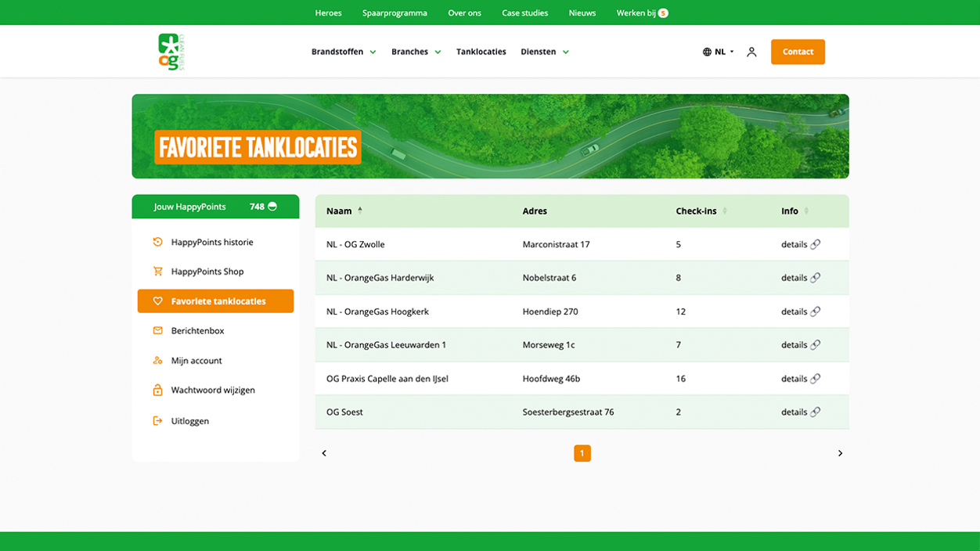Go to previous page with left arrow
The height and width of the screenshot is (551, 980).
pos(324,453)
